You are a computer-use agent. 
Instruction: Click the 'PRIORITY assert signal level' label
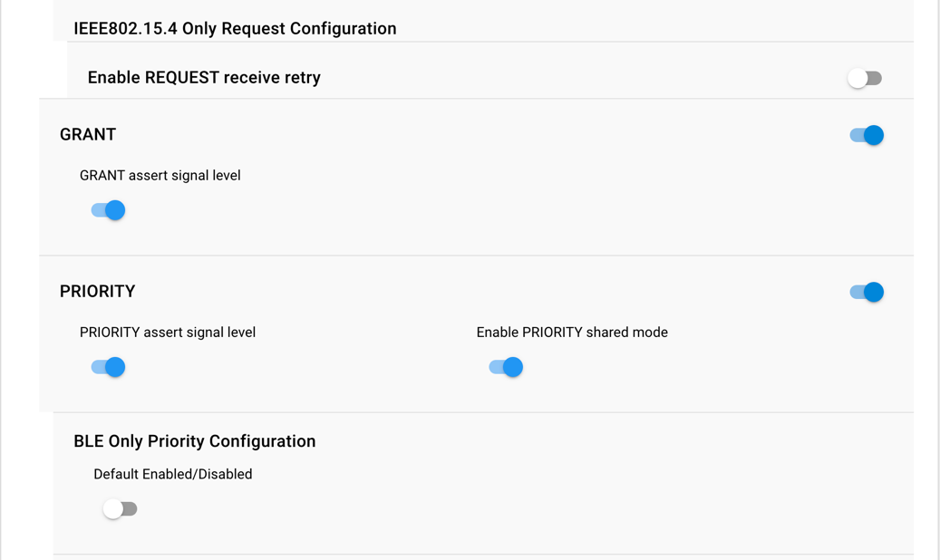coord(168,333)
